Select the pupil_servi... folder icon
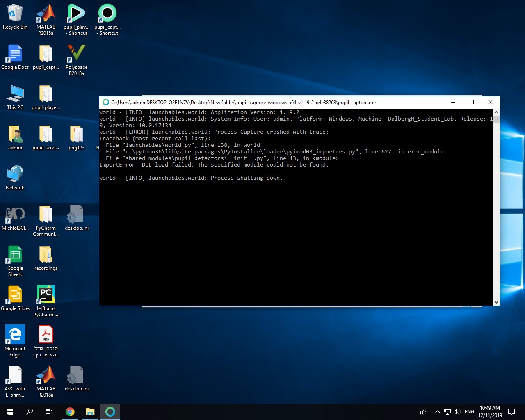525x420 pixels. point(46,138)
